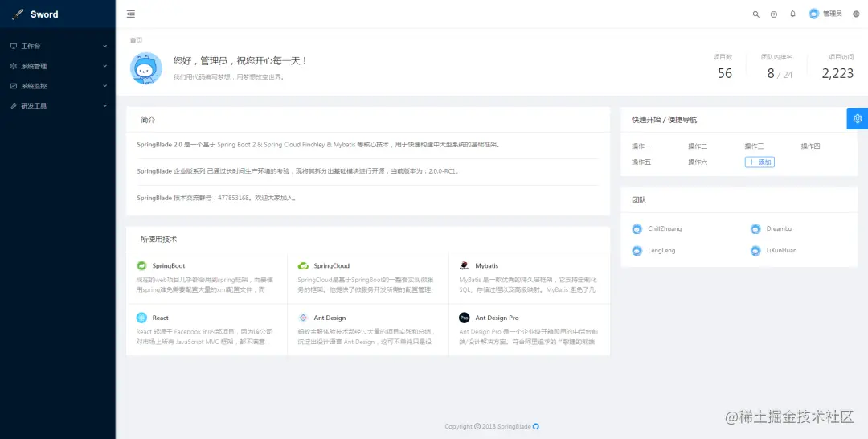Click the SpringCloud logo icon
Image resolution: width=868 pixels, height=439 pixels.
tap(303, 265)
